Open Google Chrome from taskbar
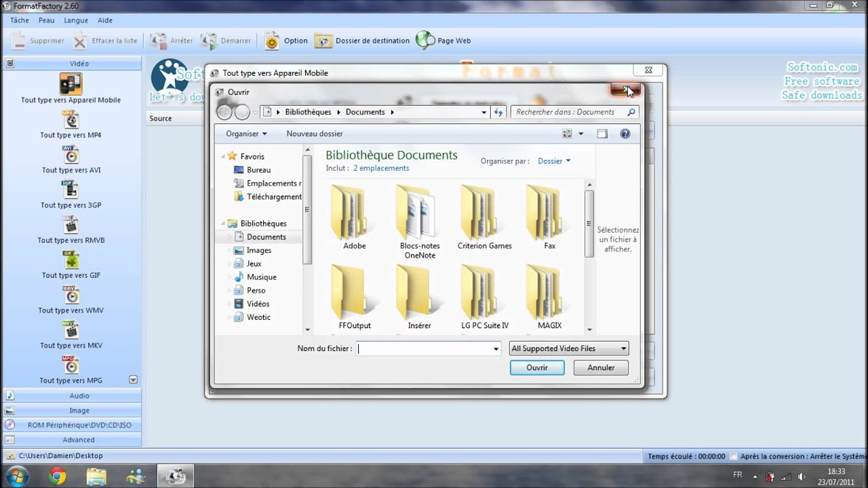868x488 pixels. coord(57,476)
